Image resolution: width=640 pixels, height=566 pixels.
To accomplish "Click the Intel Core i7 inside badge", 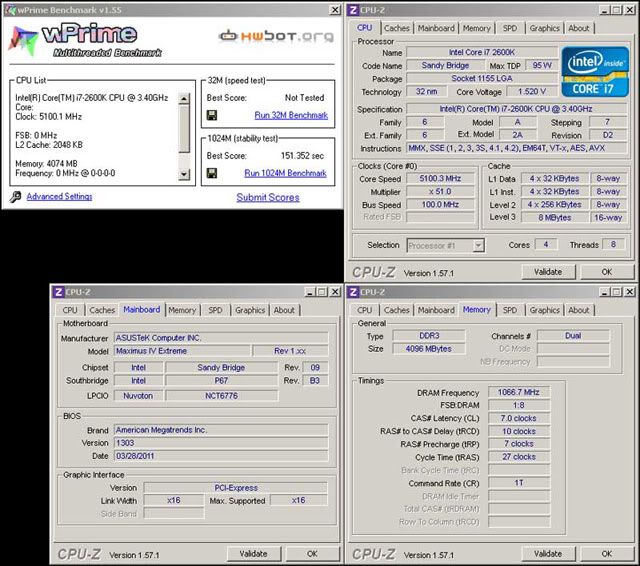I will [595, 72].
